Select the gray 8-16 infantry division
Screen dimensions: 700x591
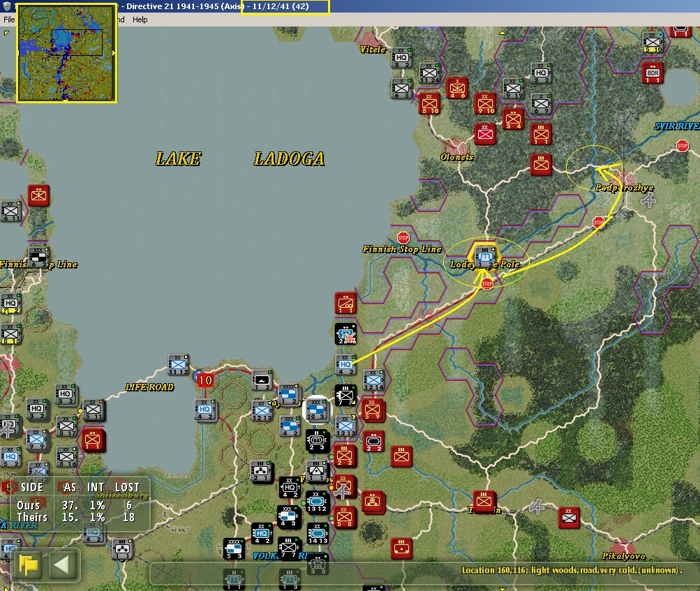(x=66, y=457)
